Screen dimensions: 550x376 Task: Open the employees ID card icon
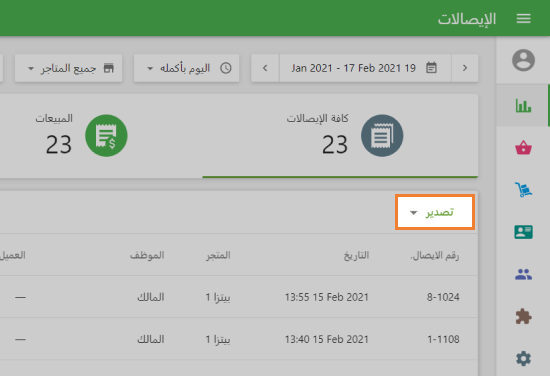tap(523, 232)
